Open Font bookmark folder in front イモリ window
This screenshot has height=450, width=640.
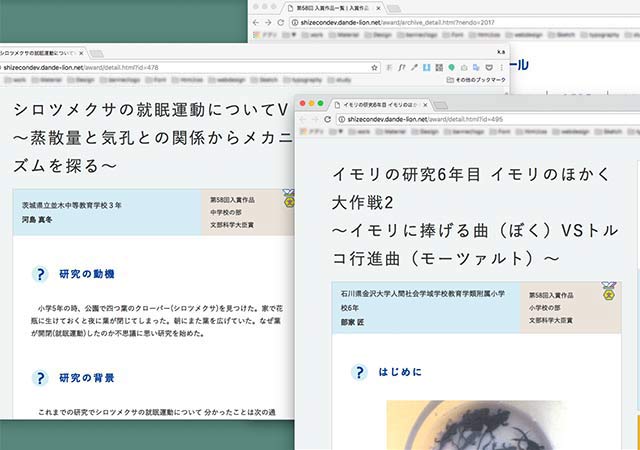500,131
